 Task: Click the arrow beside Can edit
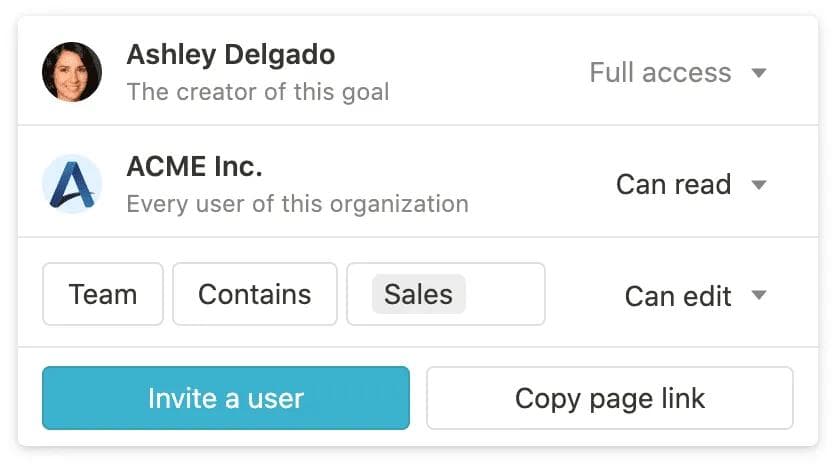point(759,296)
